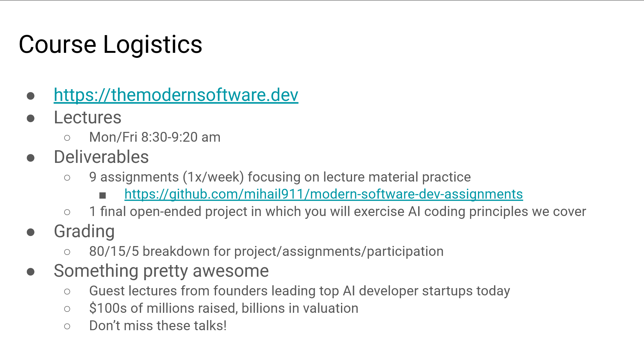Screen dimensions: 644x346
Task: Click the $100s of millions raised line
Action: tap(223, 308)
